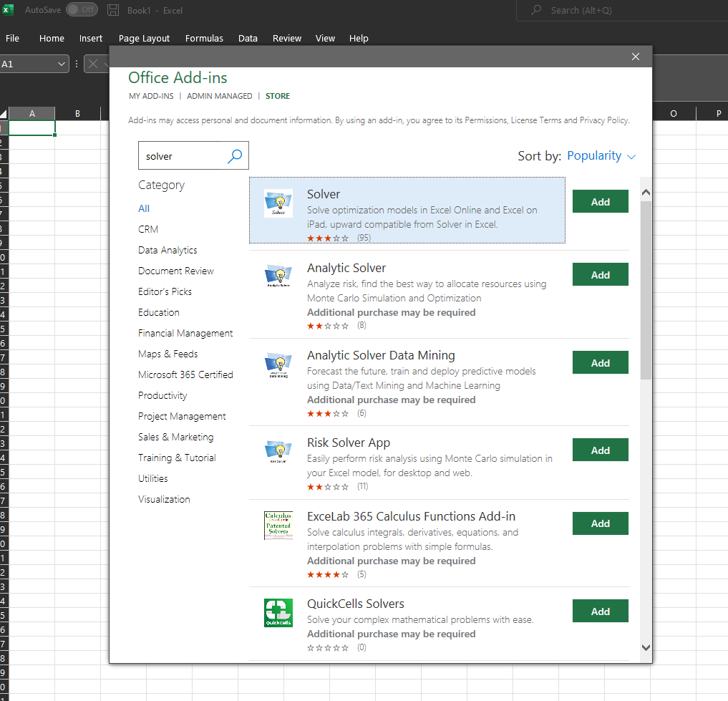Open the Formulas ribbon tab
Image resolution: width=728 pixels, height=701 pixels.
tap(204, 38)
